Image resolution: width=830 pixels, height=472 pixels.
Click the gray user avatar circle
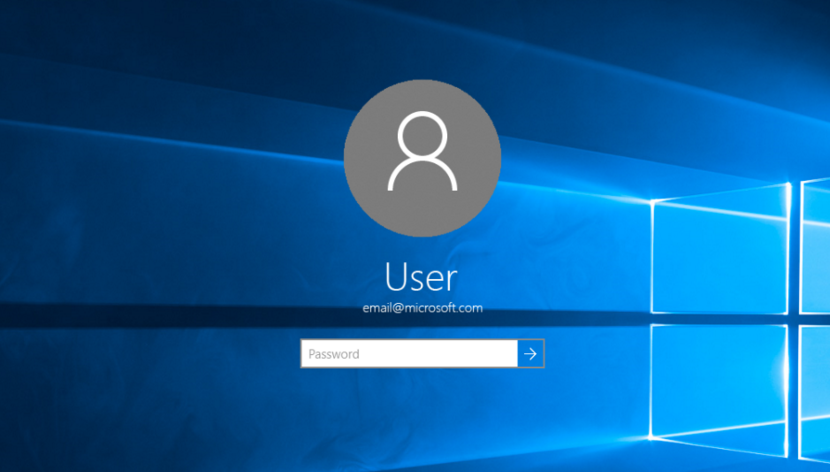coord(422,158)
